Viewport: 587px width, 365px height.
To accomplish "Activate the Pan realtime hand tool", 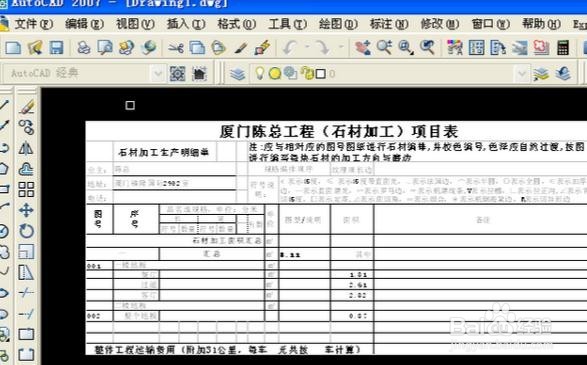I will (363, 48).
